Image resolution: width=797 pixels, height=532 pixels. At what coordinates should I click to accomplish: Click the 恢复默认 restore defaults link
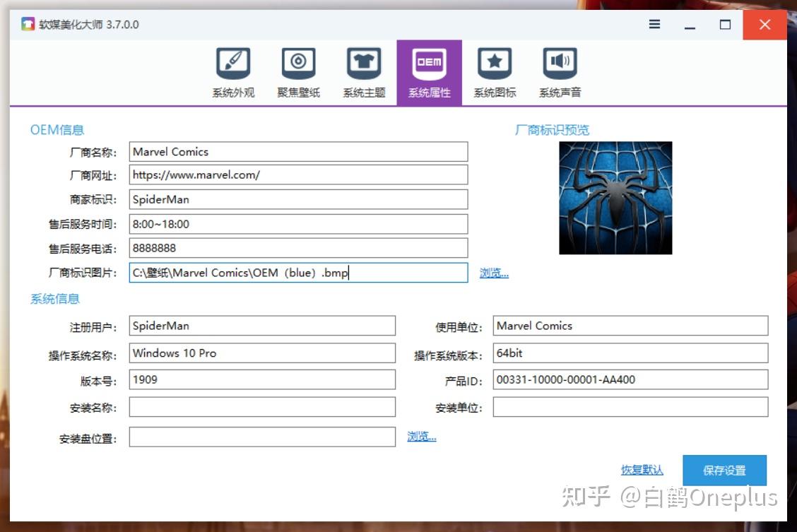tap(641, 470)
